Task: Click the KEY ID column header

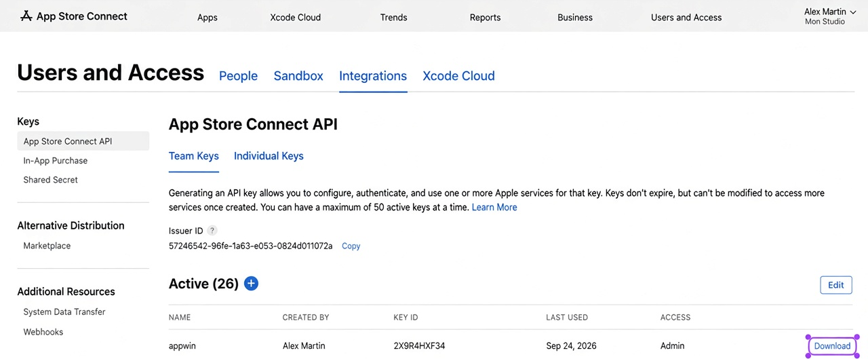Action: pyautogui.click(x=406, y=318)
